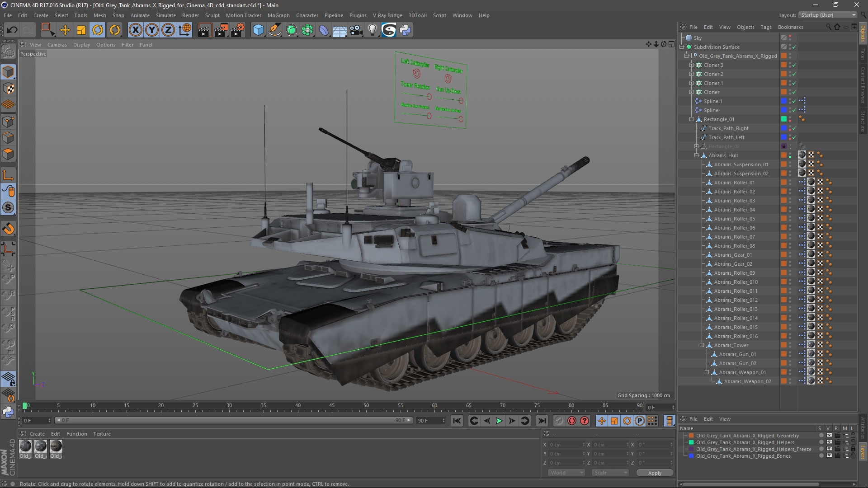Open the MoGraph menu
868x488 pixels.
click(x=278, y=15)
